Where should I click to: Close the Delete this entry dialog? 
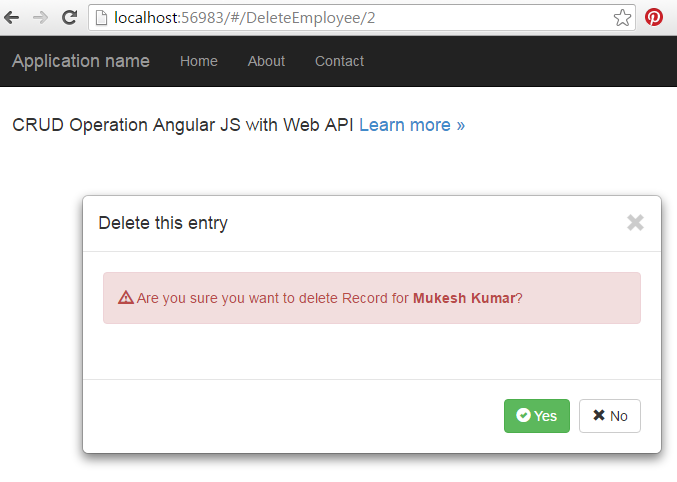point(635,223)
